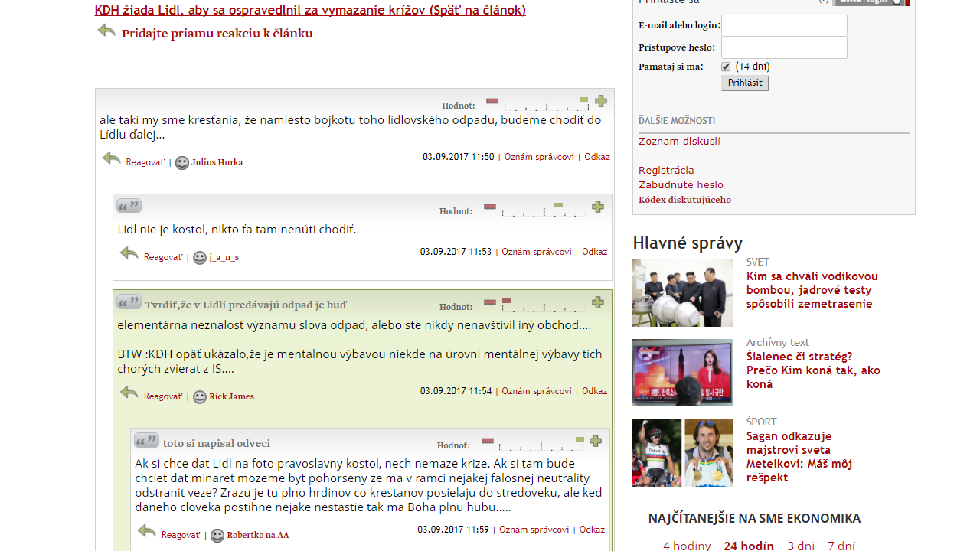The width and height of the screenshot is (980, 551).
Task: Click the smiley avatar of Rick James
Action: pyautogui.click(x=200, y=397)
